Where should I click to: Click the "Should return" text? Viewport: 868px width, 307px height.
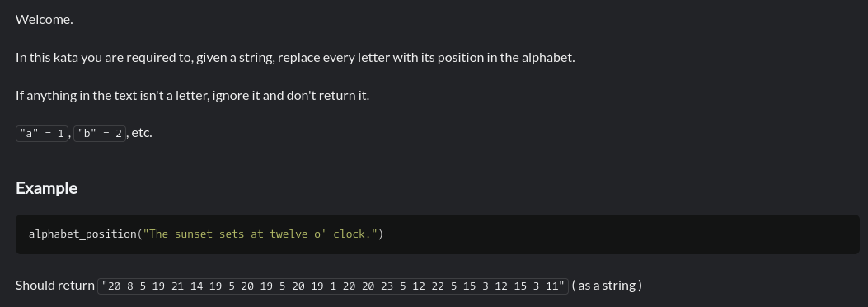pos(54,286)
